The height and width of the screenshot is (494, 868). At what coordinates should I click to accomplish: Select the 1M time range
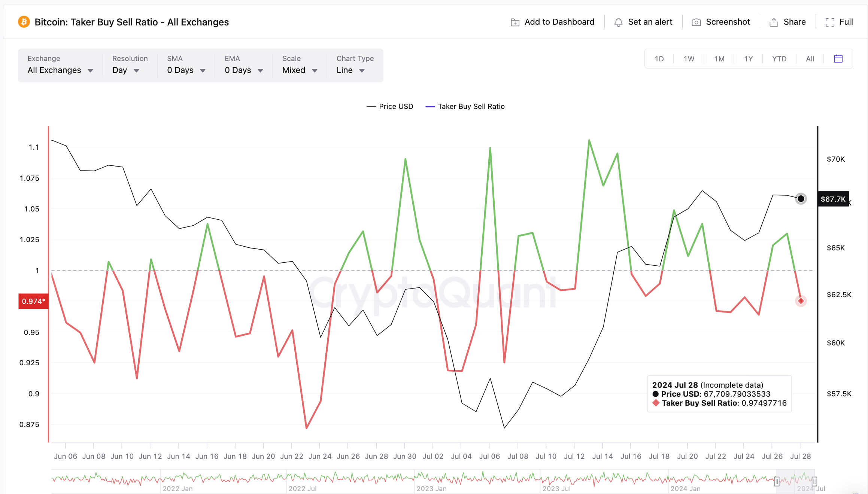719,59
